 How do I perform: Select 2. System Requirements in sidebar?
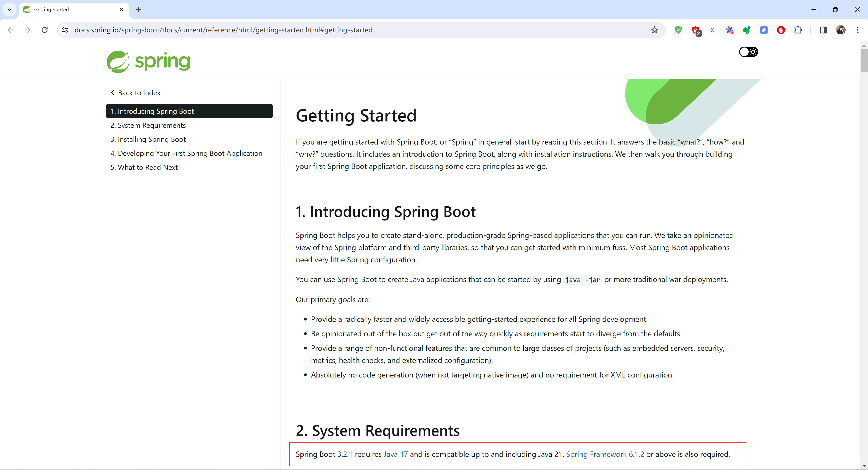point(148,126)
